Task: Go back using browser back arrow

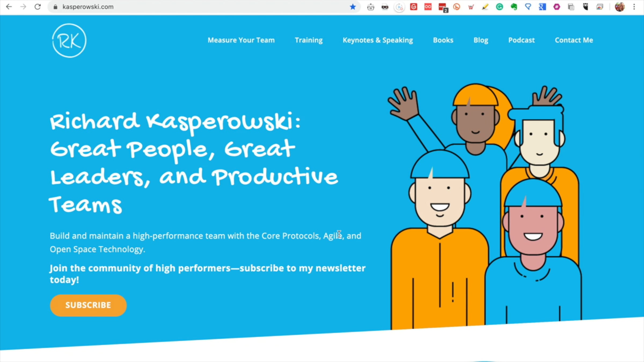Action: coord(9,7)
